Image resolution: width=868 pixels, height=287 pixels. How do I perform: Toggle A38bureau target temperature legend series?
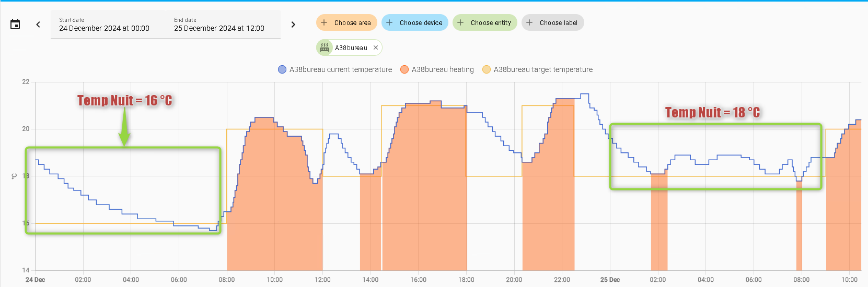[x=543, y=69]
